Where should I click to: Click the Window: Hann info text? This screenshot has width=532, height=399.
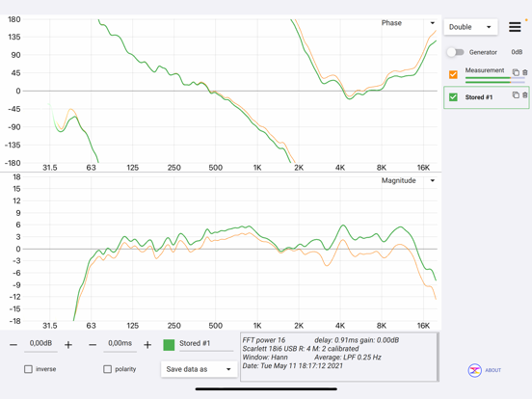[265, 358]
